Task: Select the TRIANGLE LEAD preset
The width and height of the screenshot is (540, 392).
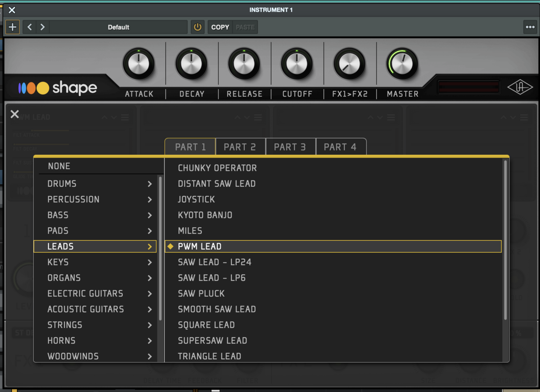Action: click(x=333, y=356)
